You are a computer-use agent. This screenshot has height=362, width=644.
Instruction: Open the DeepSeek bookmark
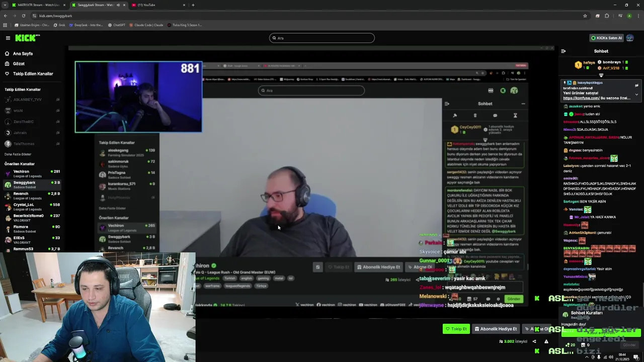pos(86,25)
